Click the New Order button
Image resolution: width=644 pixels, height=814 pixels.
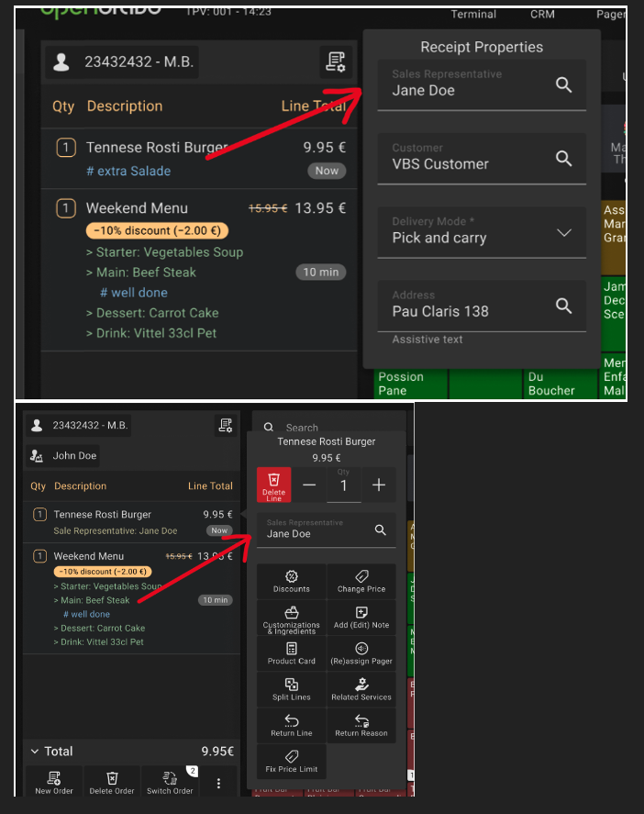point(54,783)
